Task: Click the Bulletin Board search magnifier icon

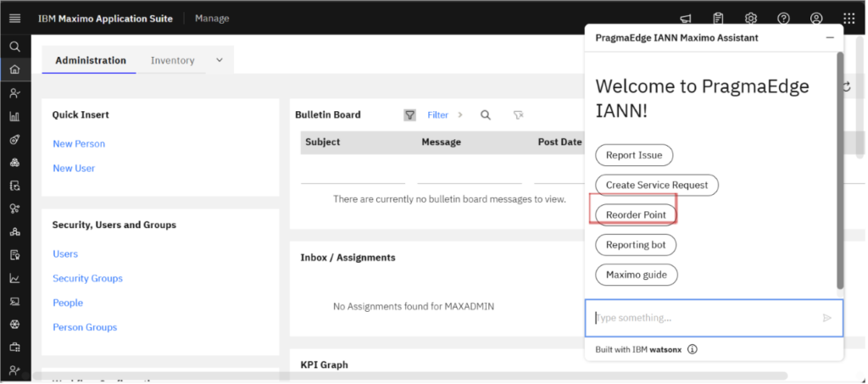Action: click(x=486, y=115)
